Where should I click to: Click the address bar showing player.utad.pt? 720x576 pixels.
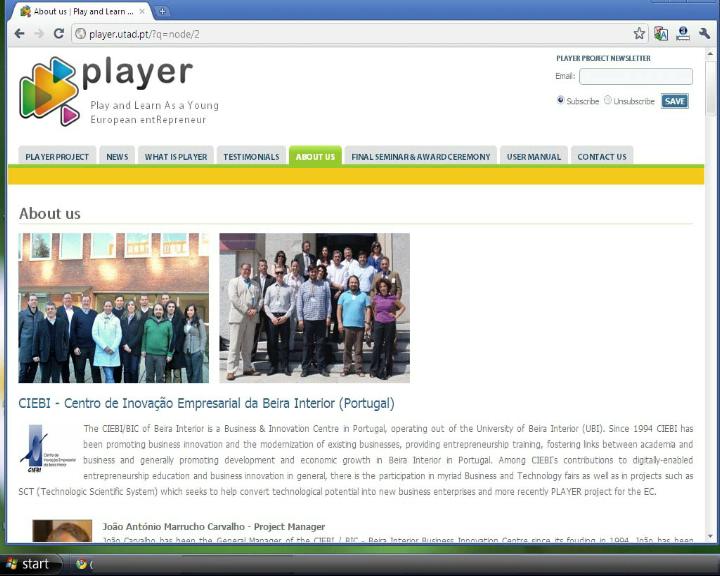coord(350,33)
